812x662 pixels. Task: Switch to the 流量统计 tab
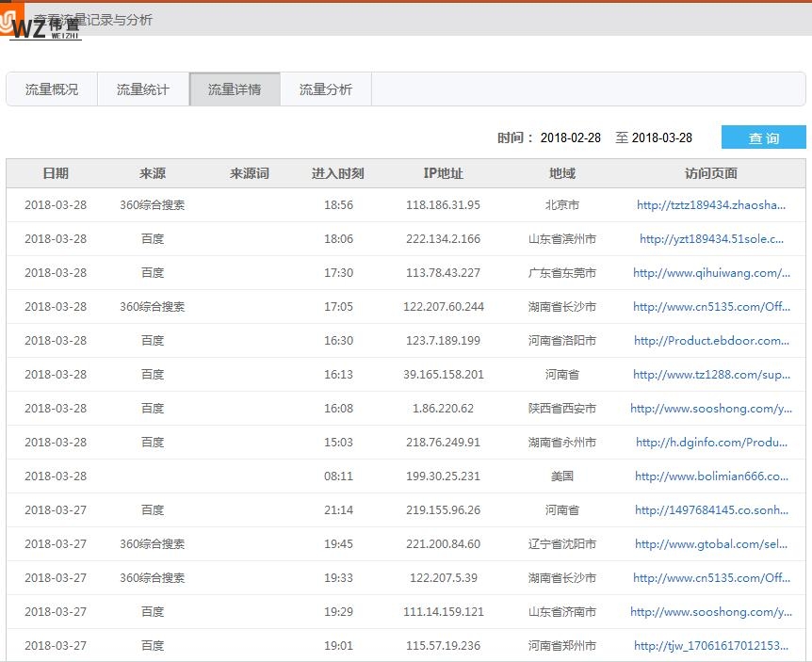point(142,89)
